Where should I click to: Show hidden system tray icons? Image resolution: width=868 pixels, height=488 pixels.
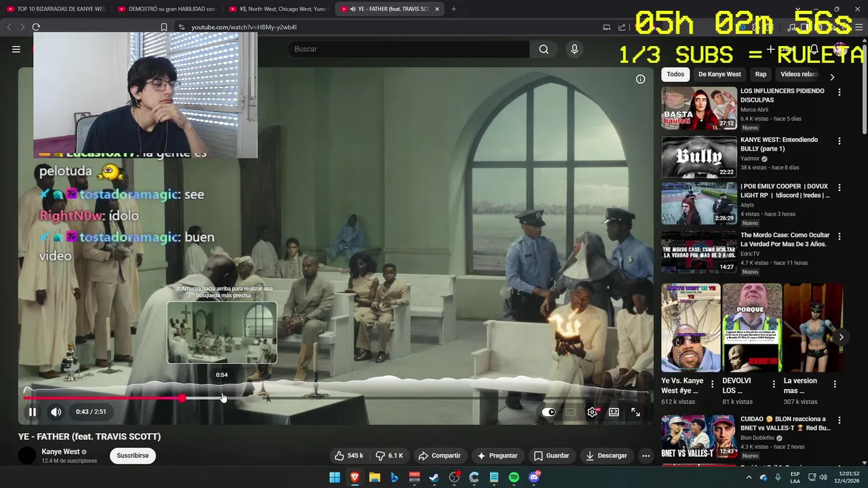[x=749, y=477]
